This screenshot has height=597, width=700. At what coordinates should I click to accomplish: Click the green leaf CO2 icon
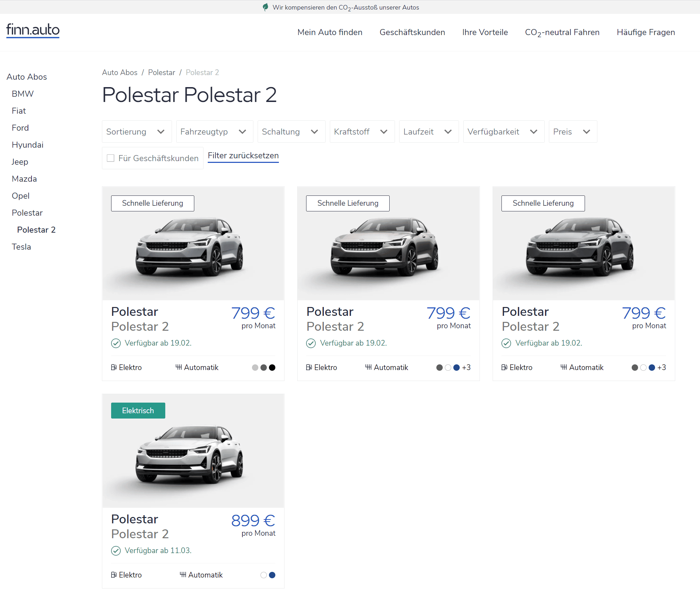coord(265,7)
